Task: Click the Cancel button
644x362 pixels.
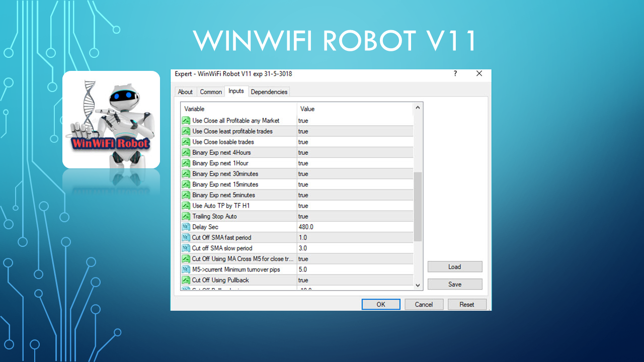Action: (x=424, y=304)
